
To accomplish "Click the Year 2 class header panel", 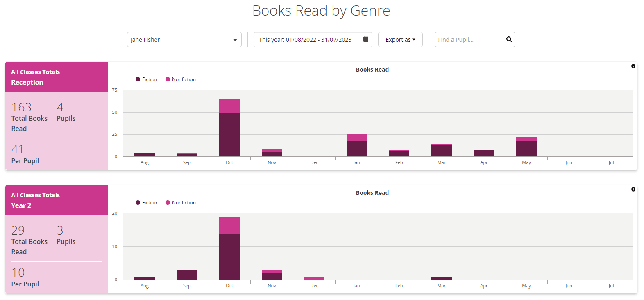I will click(57, 200).
